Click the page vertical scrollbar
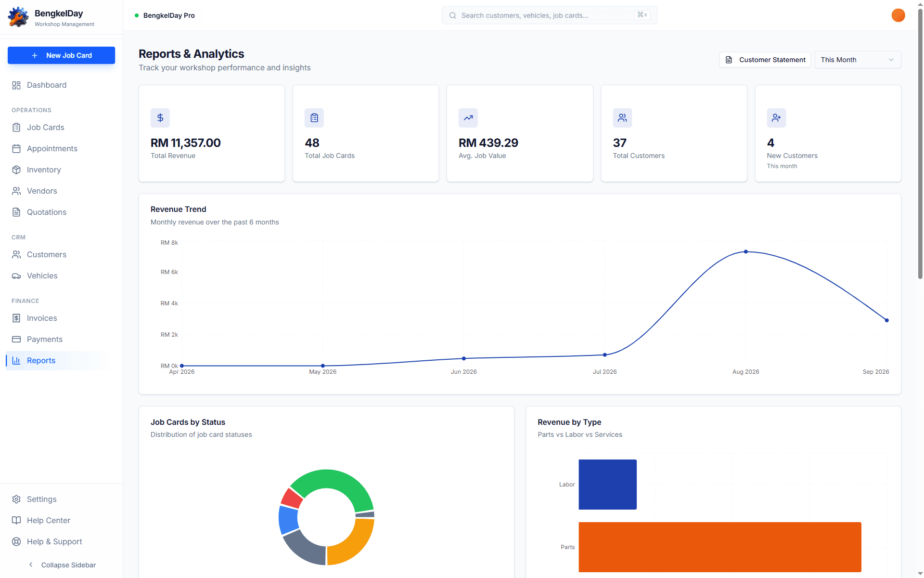This screenshot has width=924, height=578. point(920,144)
